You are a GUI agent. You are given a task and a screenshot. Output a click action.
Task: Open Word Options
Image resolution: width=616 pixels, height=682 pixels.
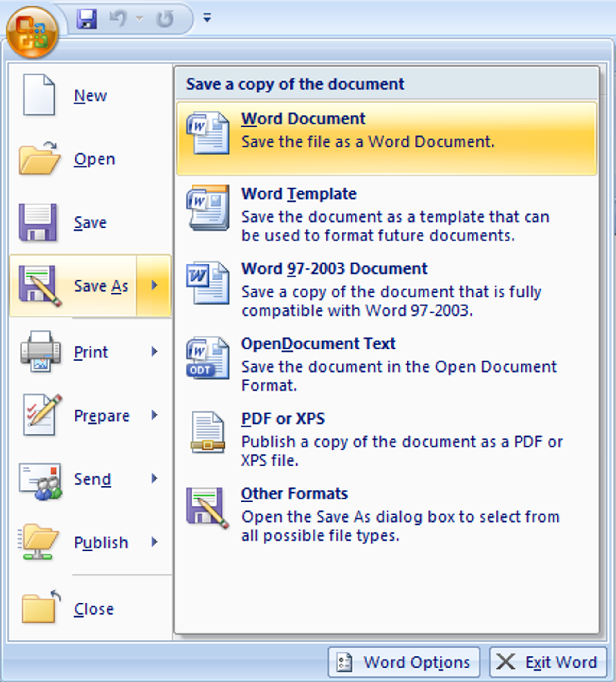[x=404, y=662]
